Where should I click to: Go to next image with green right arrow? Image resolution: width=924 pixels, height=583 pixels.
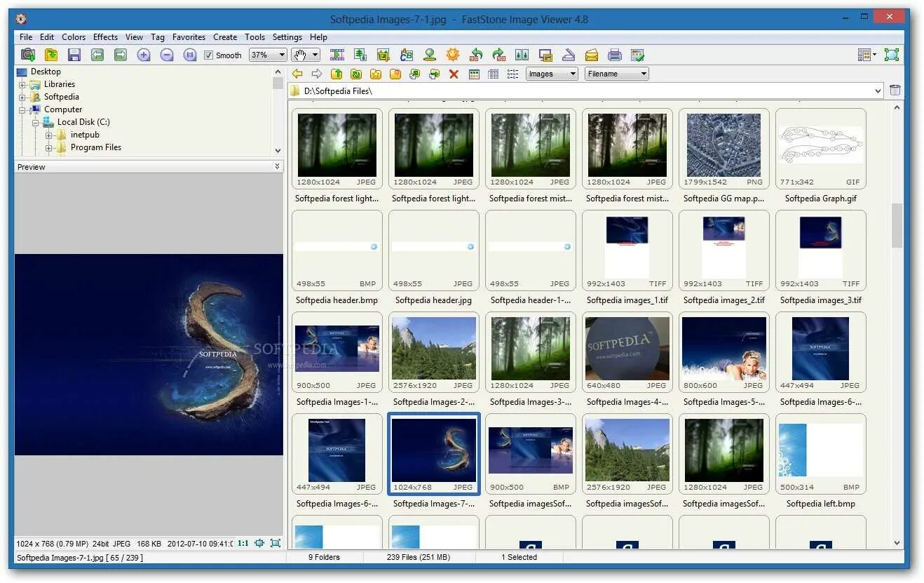(x=121, y=55)
